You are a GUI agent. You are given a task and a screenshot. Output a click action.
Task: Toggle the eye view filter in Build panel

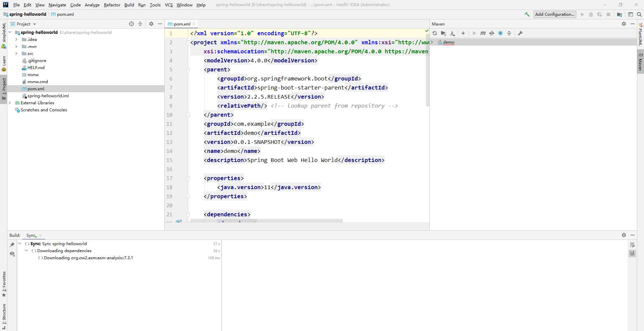(12, 254)
